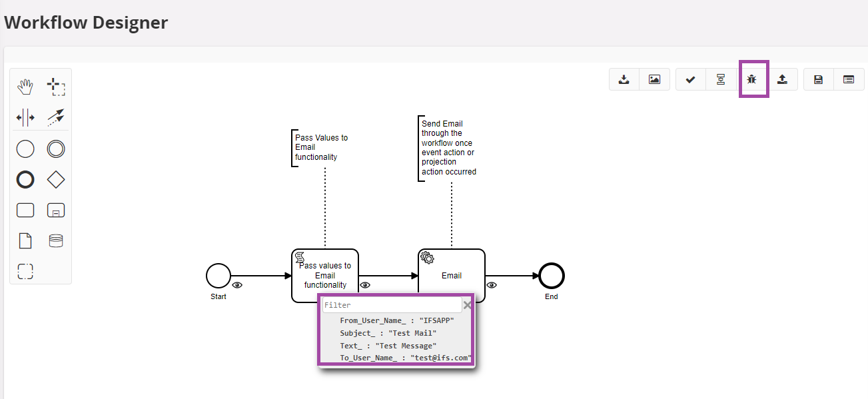The width and height of the screenshot is (868, 399).
Task: Toggle the eye icon after Email task
Action: coord(492,285)
